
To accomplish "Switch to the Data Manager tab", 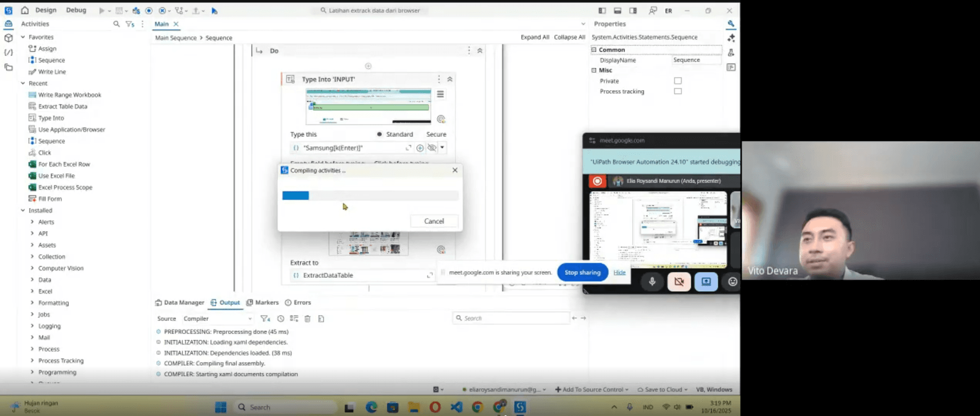I will (x=179, y=302).
